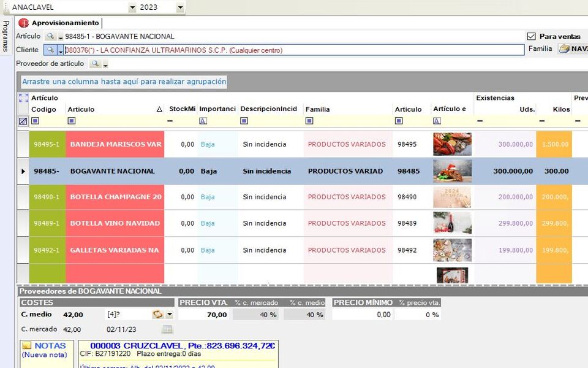Click the refresh arrows icon beside C. medio
The width and height of the screenshot is (588, 368).
pos(158,315)
